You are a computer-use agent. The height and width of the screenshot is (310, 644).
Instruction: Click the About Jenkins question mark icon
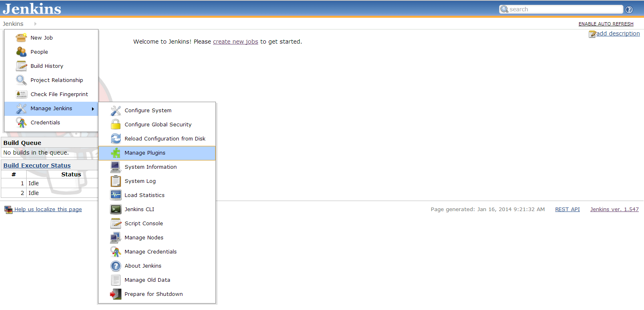[x=116, y=266]
